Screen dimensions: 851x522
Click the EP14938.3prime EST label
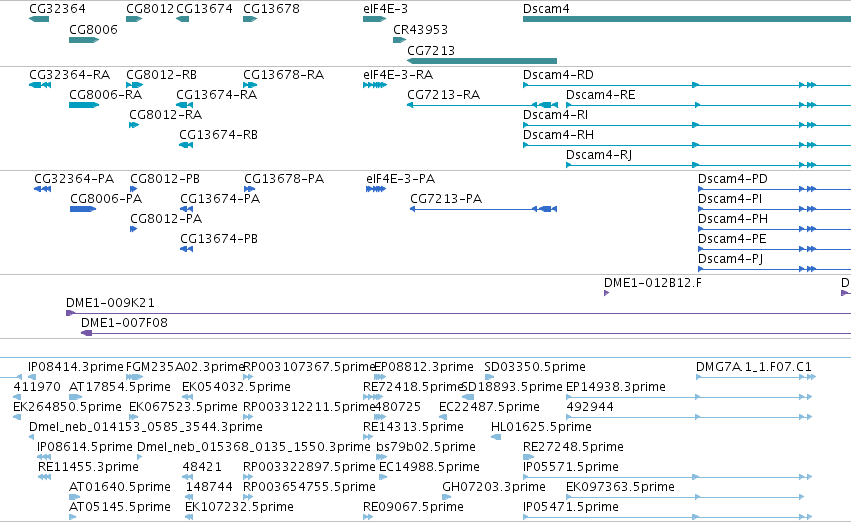(x=616, y=387)
